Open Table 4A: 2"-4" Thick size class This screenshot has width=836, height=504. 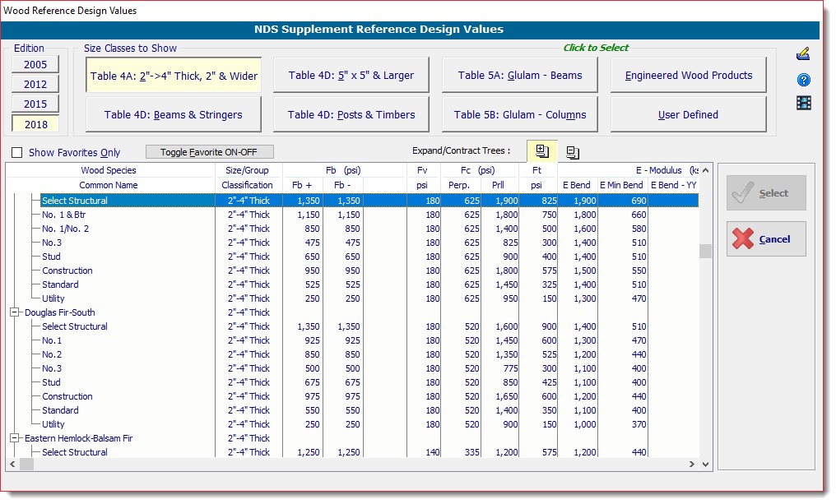coord(174,76)
